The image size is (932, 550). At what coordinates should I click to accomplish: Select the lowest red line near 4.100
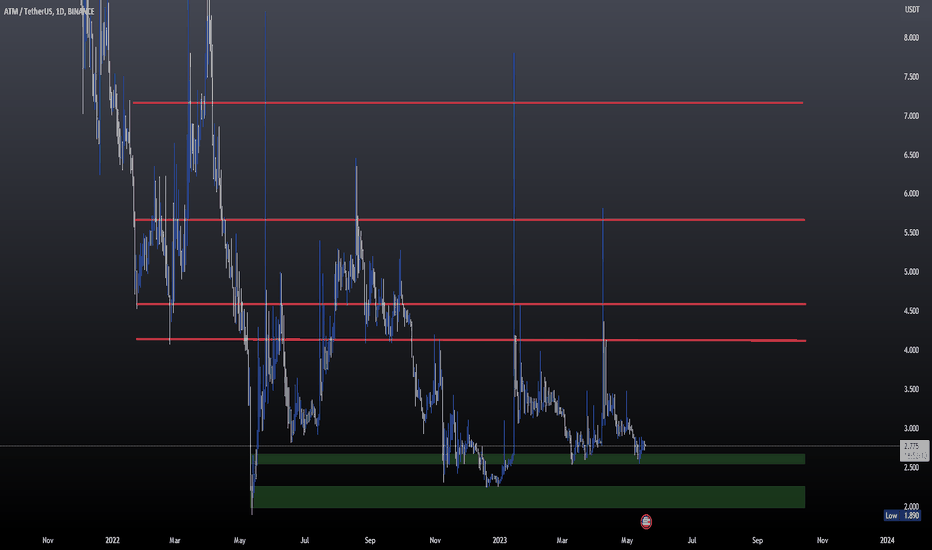(x=471, y=340)
